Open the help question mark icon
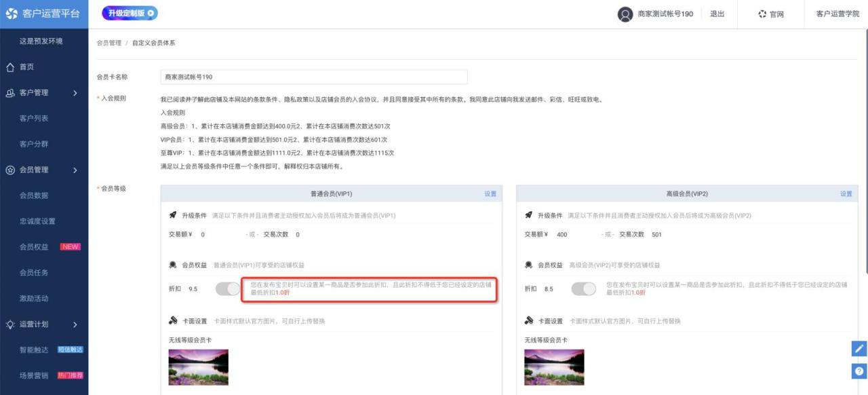The width and height of the screenshot is (868, 395). (x=859, y=371)
